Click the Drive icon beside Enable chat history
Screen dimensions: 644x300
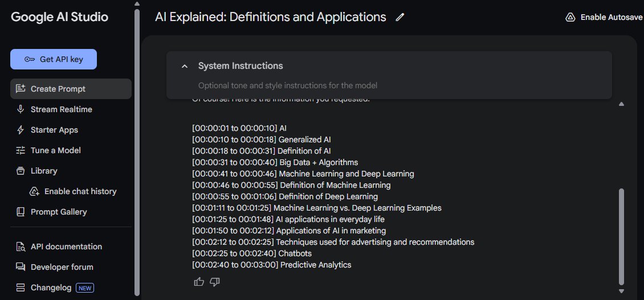[34, 191]
